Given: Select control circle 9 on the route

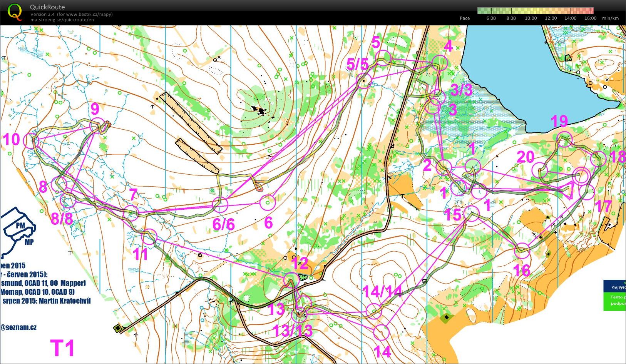Looking at the screenshot, I should (97, 125).
